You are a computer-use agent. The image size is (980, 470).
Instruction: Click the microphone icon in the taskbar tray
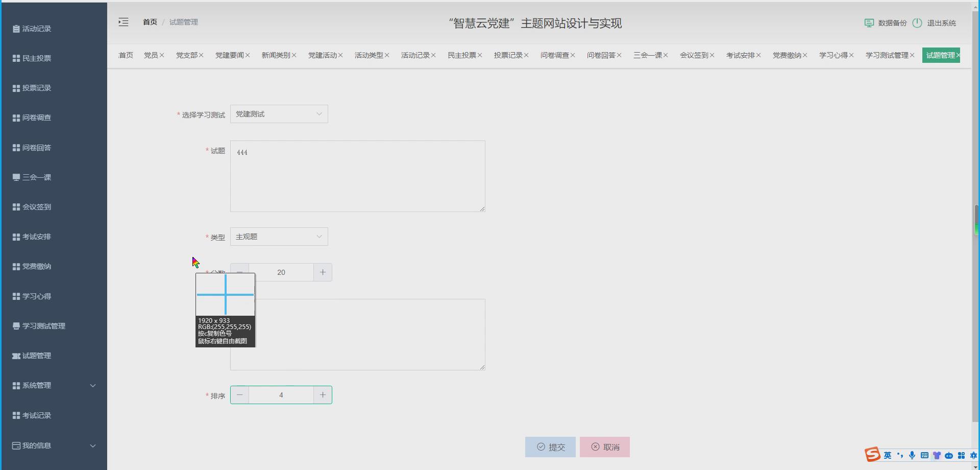coord(912,455)
